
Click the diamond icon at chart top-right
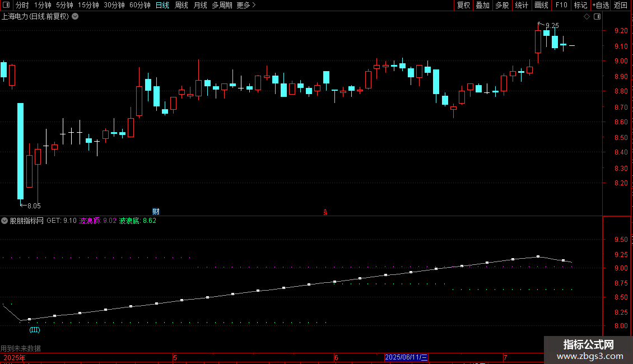click(x=587, y=17)
